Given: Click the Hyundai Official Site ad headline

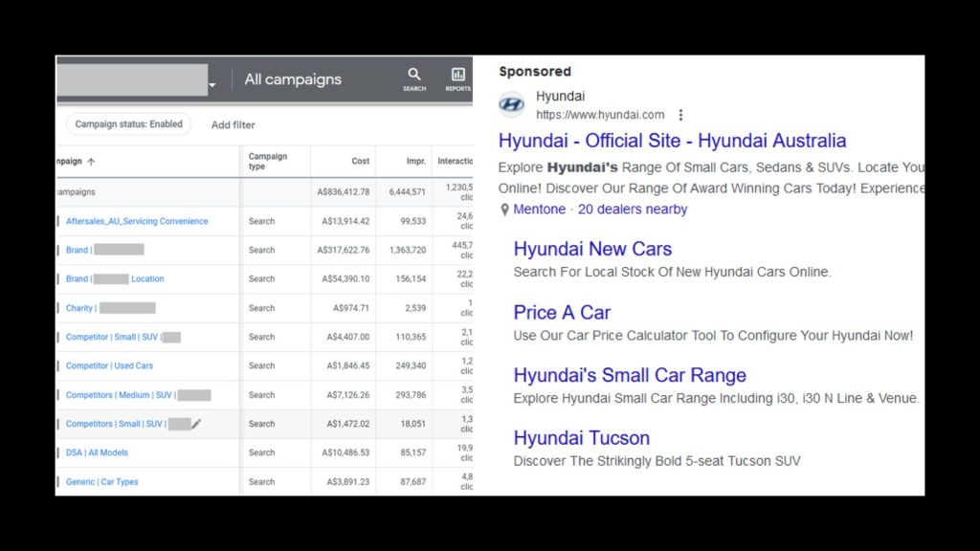Looking at the screenshot, I should [672, 141].
